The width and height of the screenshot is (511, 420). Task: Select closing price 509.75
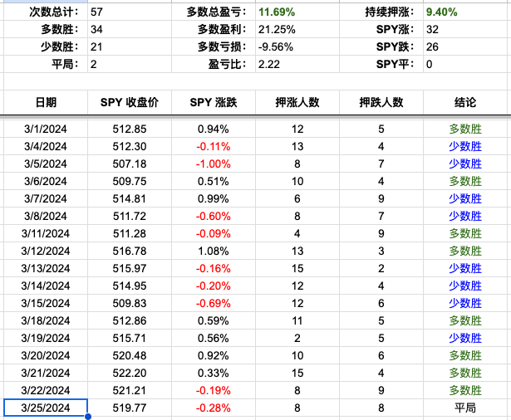click(130, 181)
